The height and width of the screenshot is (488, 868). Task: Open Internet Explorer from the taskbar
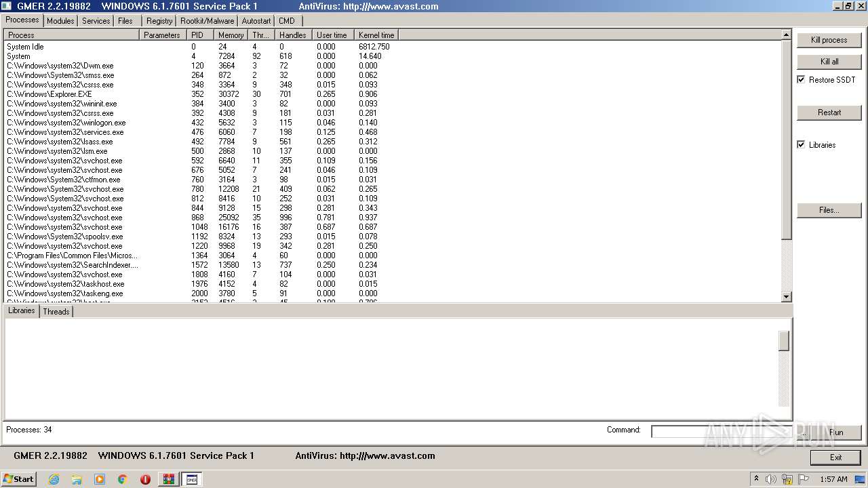54,479
